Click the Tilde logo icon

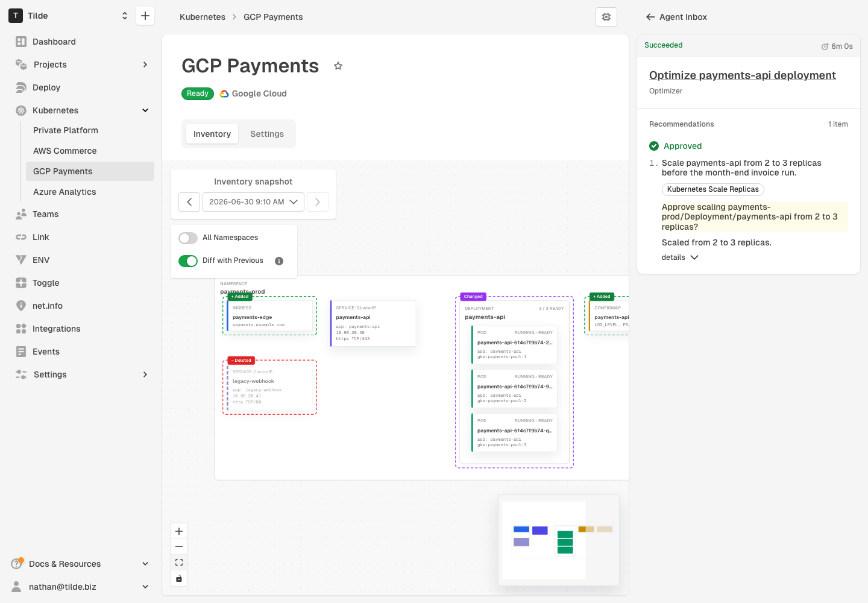point(16,16)
